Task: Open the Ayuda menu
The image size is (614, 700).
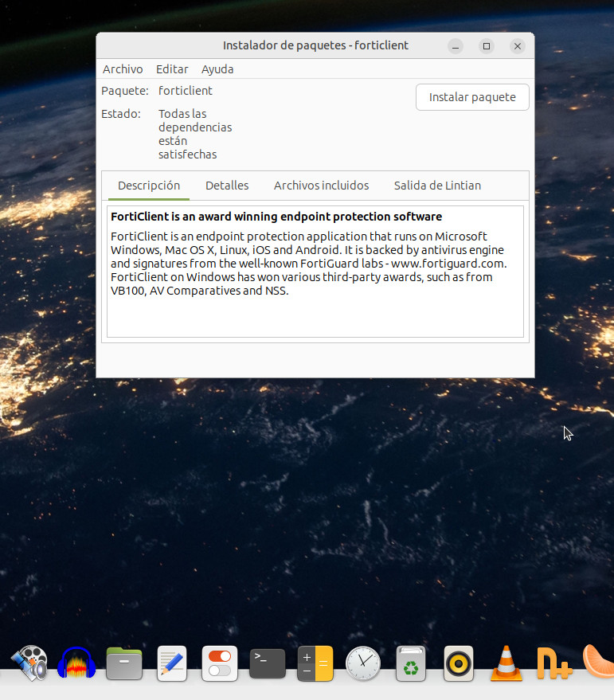Action: click(217, 69)
